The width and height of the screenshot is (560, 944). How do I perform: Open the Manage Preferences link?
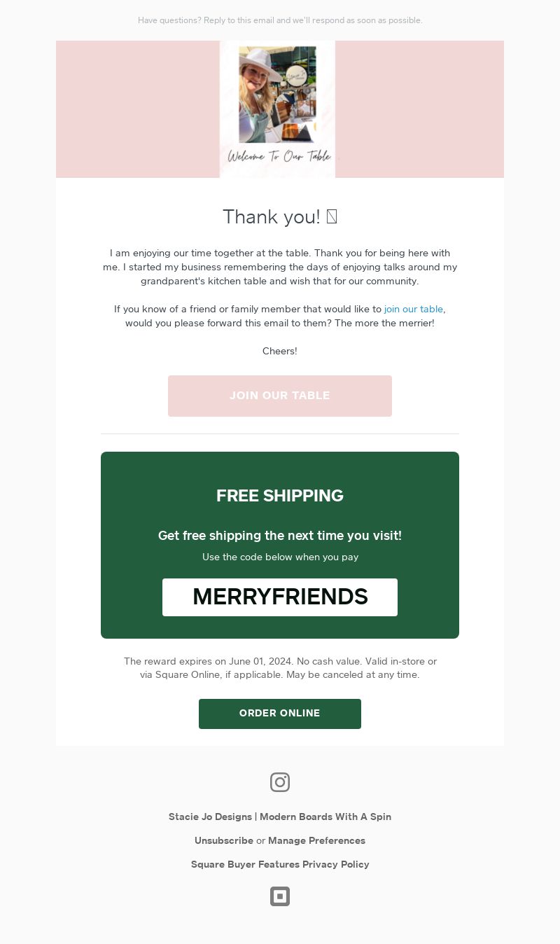click(316, 840)
